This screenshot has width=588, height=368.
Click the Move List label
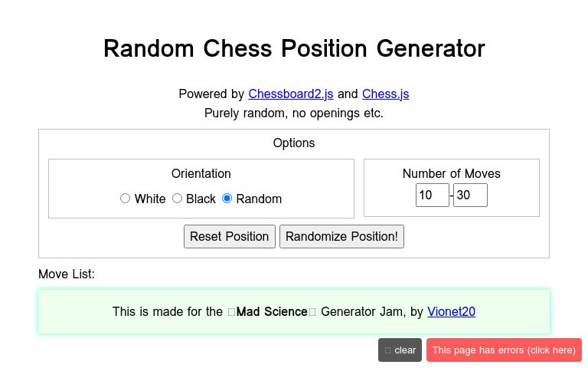(x=67, y=274)
